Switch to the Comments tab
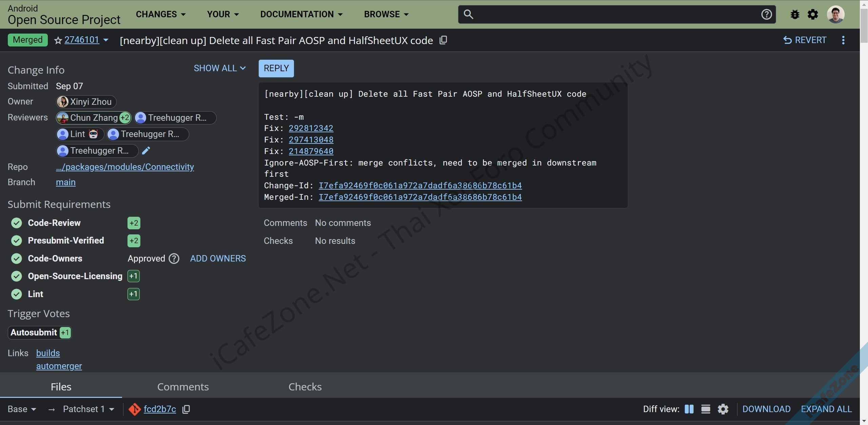This screenshot has width=868, height=425. (183, 387)
